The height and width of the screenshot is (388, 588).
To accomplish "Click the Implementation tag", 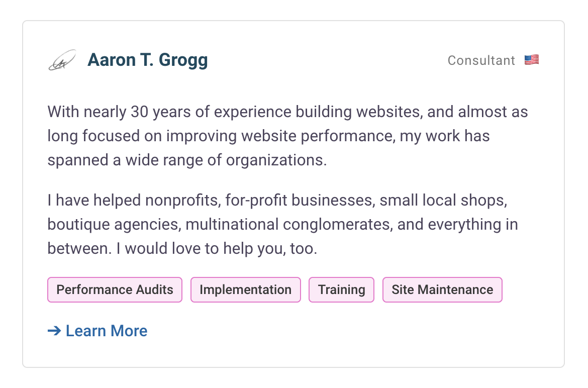I will 245,290.
